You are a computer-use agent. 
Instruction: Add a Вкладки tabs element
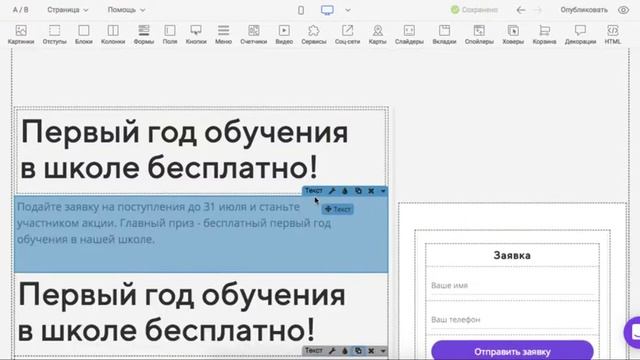click(444, 35)
